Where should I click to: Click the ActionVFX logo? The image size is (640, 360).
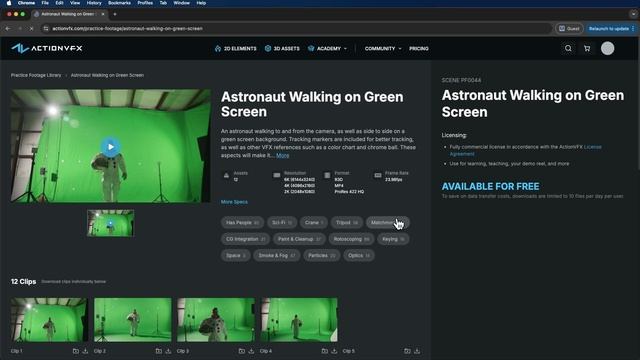[x=47, y=48]
